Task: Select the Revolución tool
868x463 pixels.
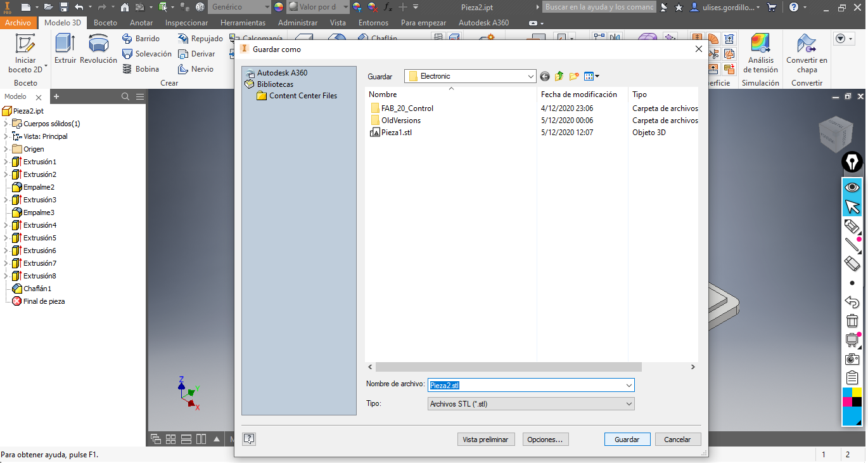Action: click(x=98, y=49)
